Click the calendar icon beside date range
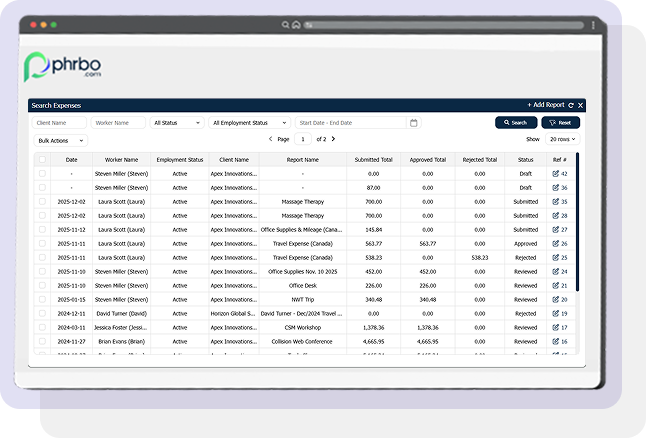 (x=414, y=123)
